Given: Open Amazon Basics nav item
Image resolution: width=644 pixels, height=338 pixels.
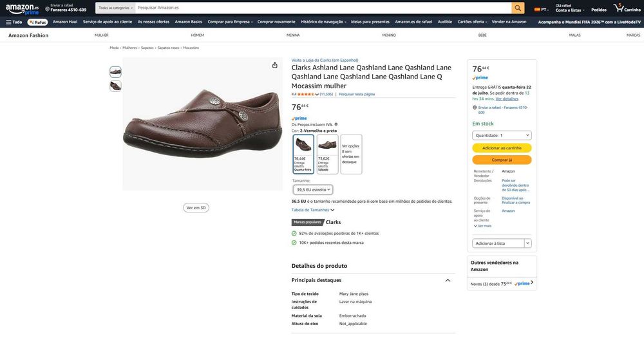Looking at the screenshot, I should point(189,22).
